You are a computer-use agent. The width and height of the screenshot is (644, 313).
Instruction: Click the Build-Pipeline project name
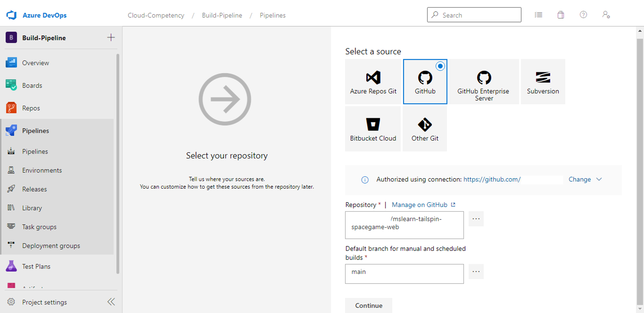(44, 38)
